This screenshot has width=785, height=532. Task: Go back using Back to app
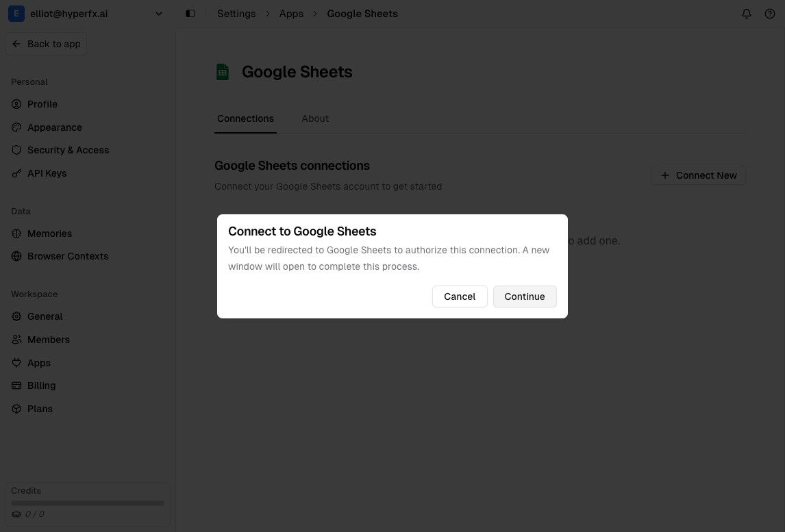pos(46,44)
